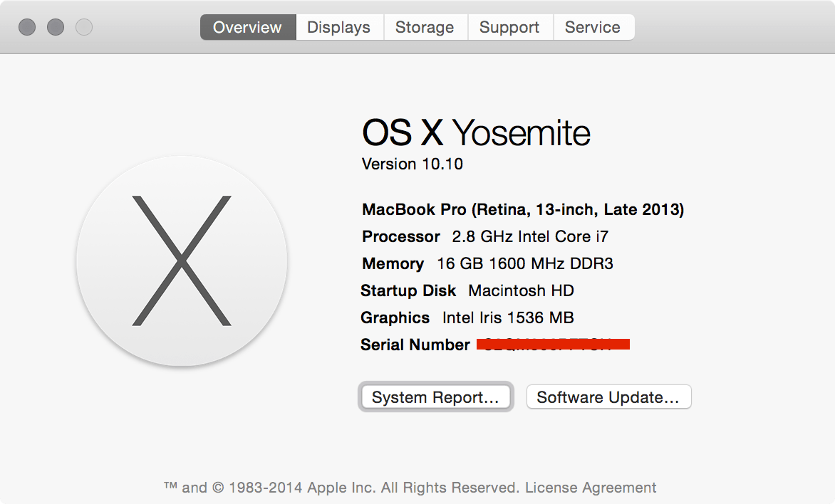Open the Service tab

pos(592,28)
